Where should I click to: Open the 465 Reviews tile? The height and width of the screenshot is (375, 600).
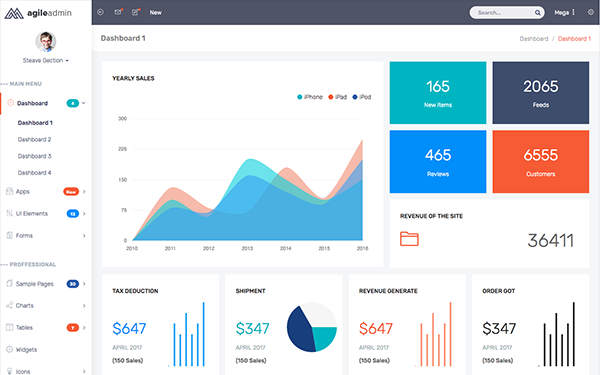438,161
